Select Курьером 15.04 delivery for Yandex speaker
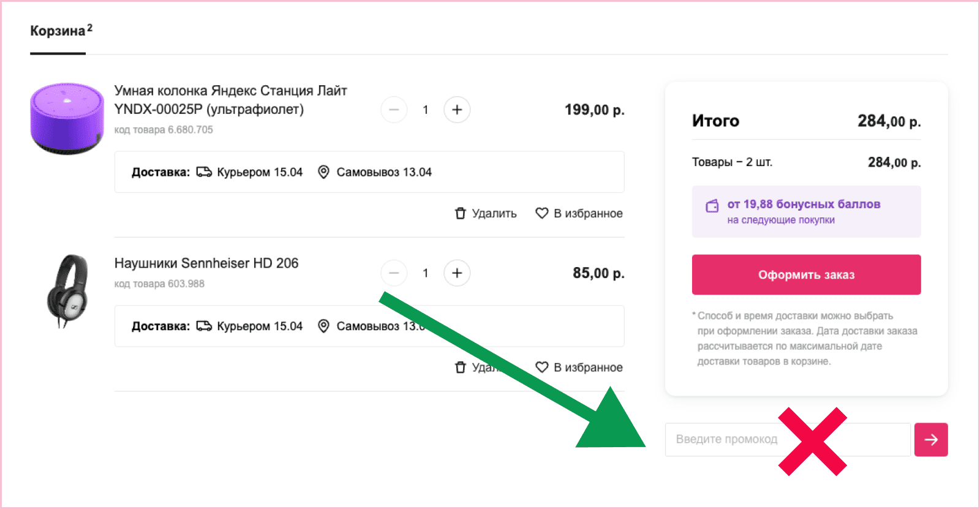 pyautogui.click(x=250, y=172)
